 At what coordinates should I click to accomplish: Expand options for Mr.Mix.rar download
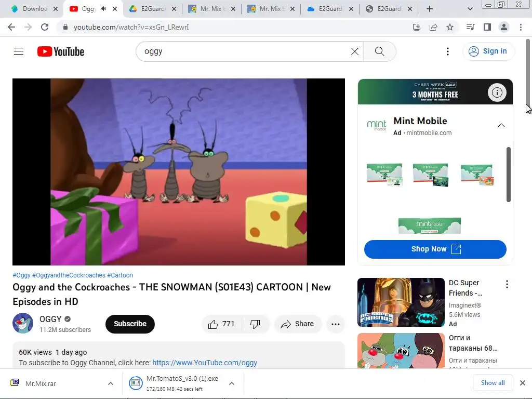click(111, 383)
